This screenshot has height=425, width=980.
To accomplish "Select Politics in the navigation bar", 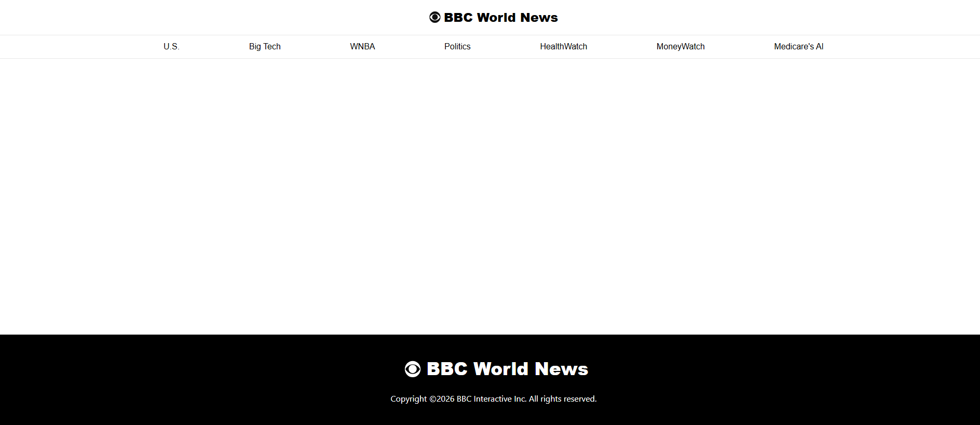I will 457,47.
